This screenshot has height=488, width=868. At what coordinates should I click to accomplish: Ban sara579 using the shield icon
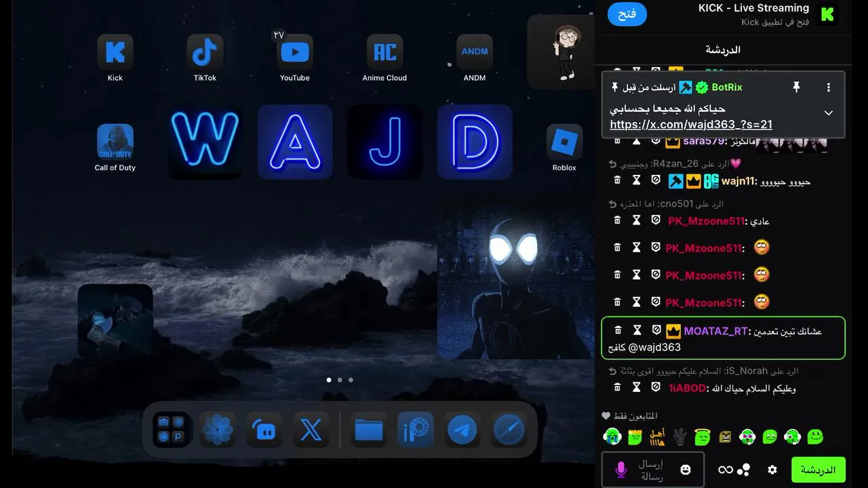click(656, 141)
